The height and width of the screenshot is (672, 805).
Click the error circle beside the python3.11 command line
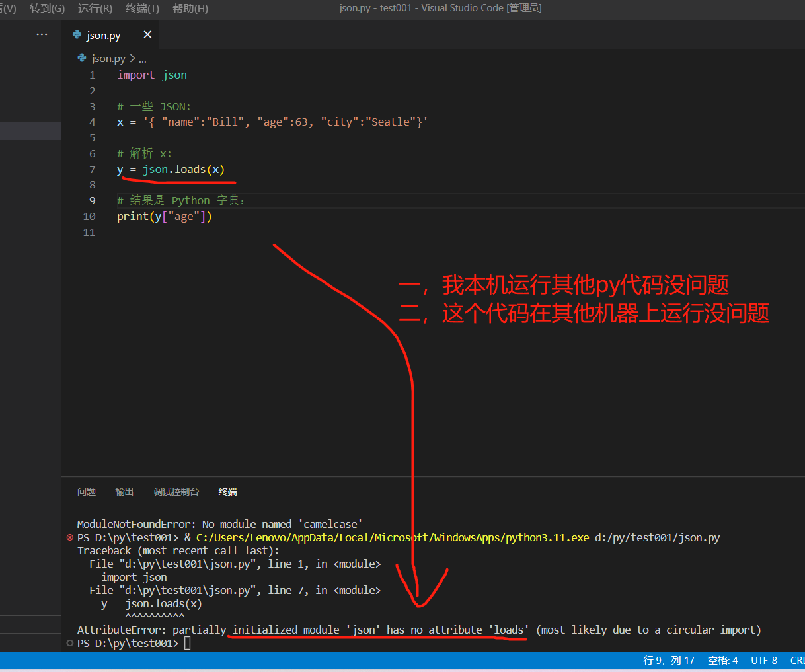pos(69,537)
